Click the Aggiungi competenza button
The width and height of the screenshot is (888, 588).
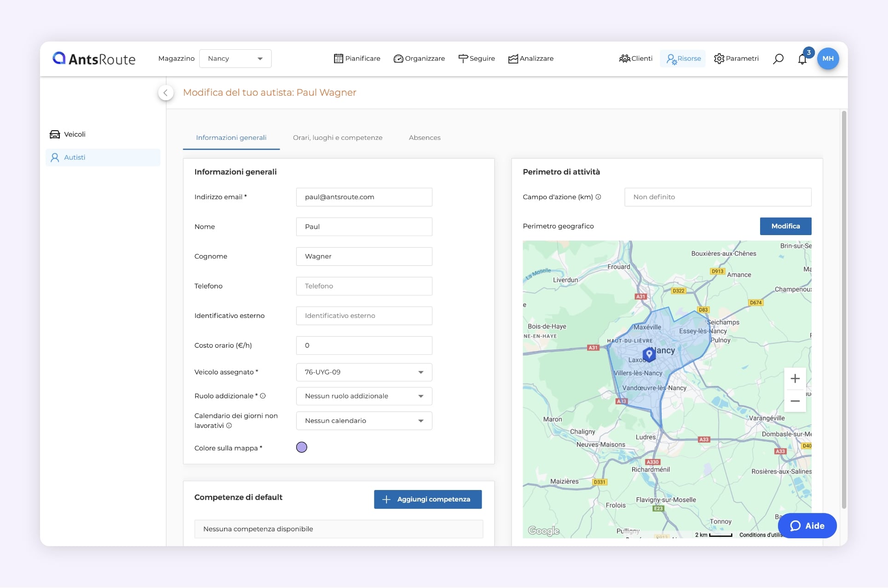427,499
